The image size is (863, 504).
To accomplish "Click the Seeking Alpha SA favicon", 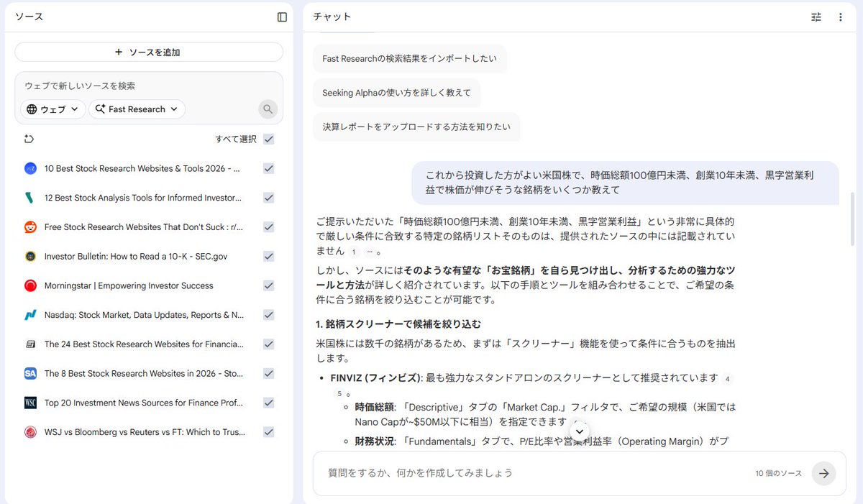I will coord(30,373).
